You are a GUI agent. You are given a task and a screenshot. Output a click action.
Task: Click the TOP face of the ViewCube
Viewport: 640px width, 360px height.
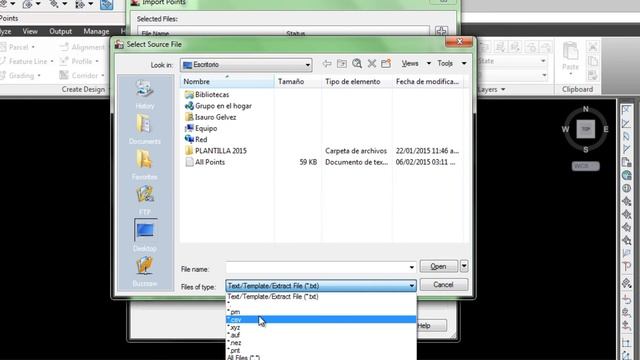click(x=586, y=129)
